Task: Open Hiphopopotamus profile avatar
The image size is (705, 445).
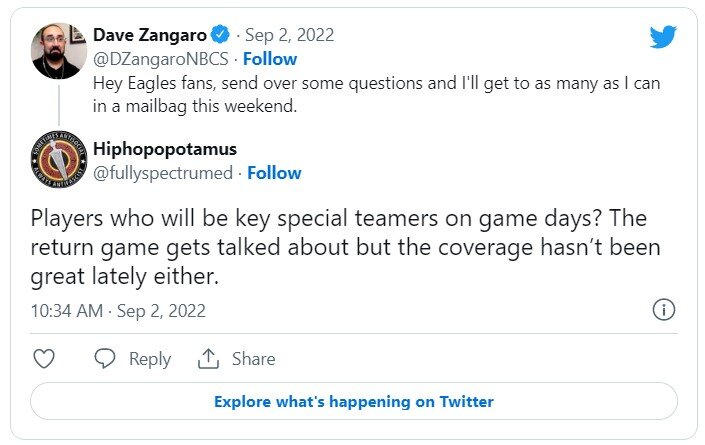Action: (x=55, y=161)
